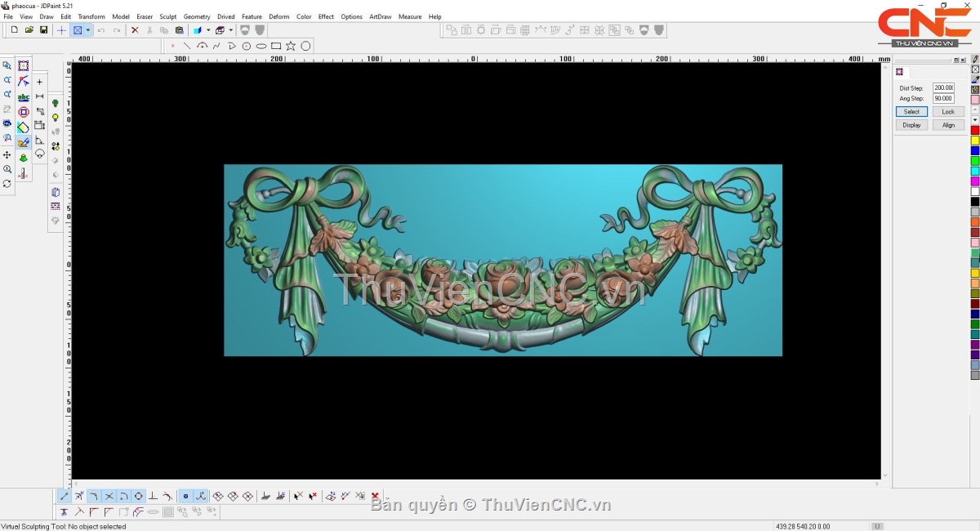Click the zoom window magnifier icon
Image resolution: width=980 pixels, height=531 pixels.
pos(7,65)
